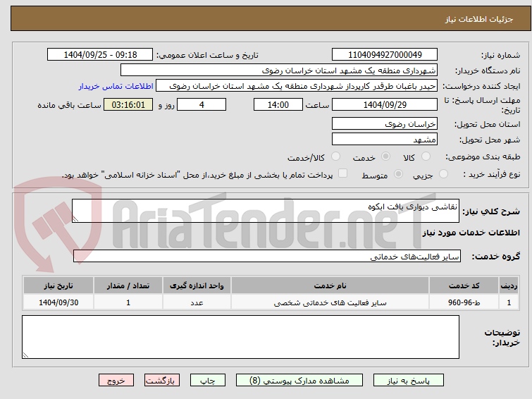Click the deadline date field 1404/09/29
This screenshot has height=399, width=532.
385,104
